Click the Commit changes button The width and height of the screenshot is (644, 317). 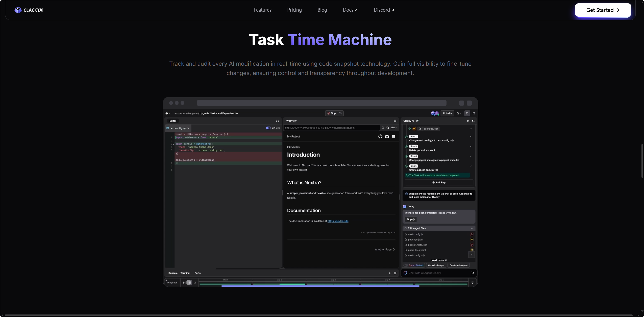point(436,265)
